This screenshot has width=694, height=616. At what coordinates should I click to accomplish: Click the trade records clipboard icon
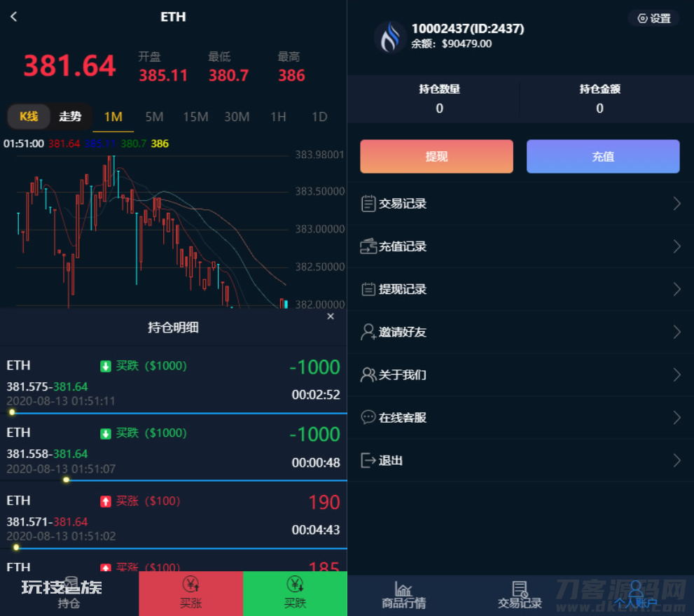coord(368,204)
